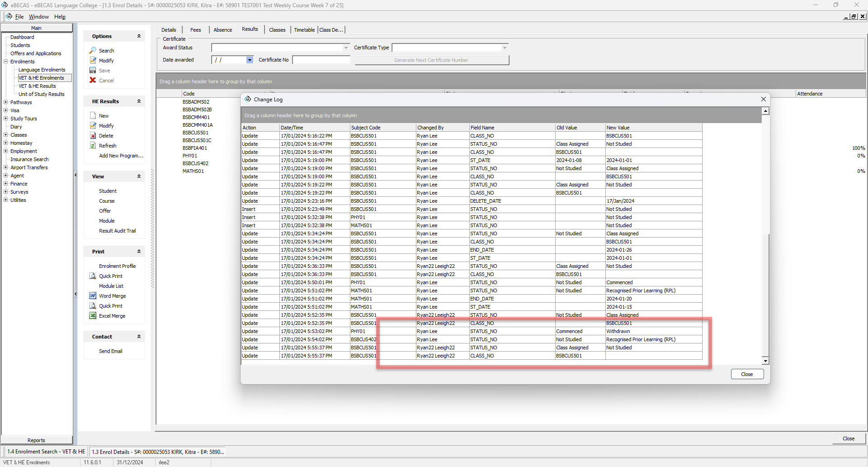Open the Date awarded calendar dropdown

(250, 60)
